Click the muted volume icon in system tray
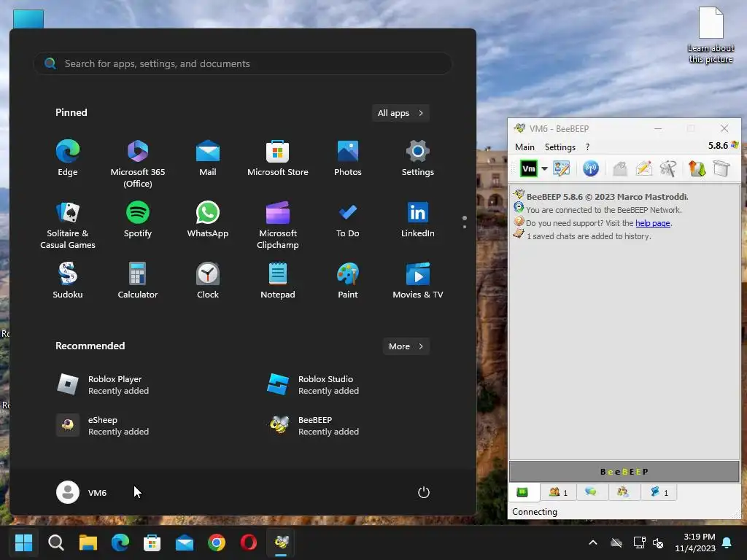Screen dimensions: 747x560 click(659, 542)
